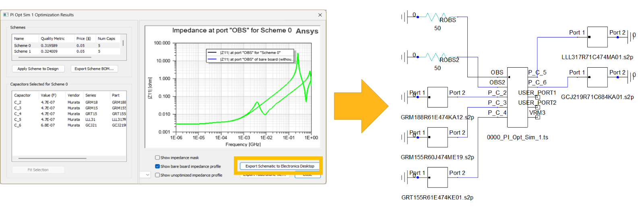
Task: Select the Scheme 0 row
Action: [x=66, y=45]
